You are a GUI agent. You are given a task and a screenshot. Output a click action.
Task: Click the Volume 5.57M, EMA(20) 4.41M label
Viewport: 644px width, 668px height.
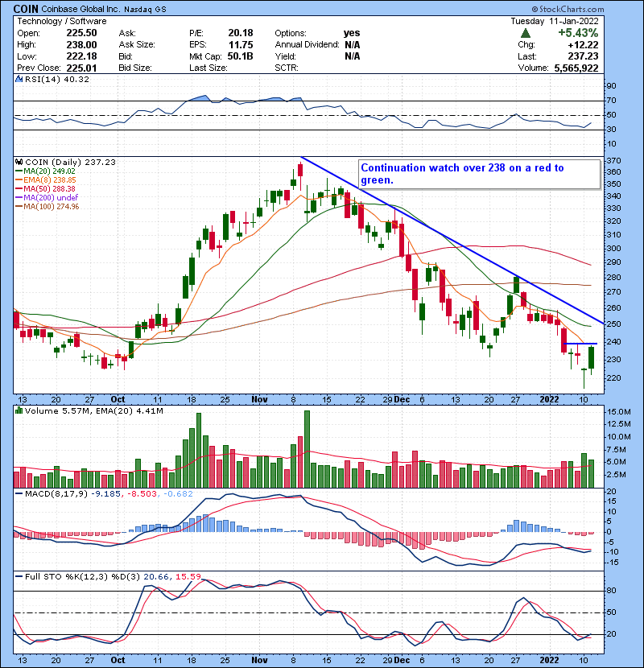click(93, 410)
